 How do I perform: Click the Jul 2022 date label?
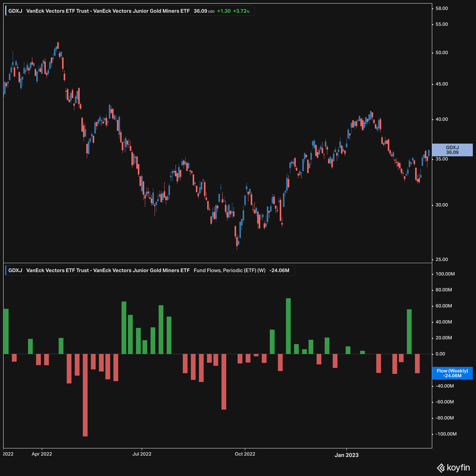(x=142, y=454)
